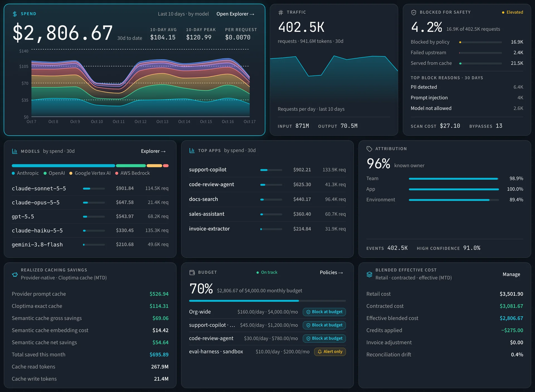The width and height of the screenshot is (535, 392).
Task: Select the AWS Bedrock legend entry
Action: click(132, 173)
